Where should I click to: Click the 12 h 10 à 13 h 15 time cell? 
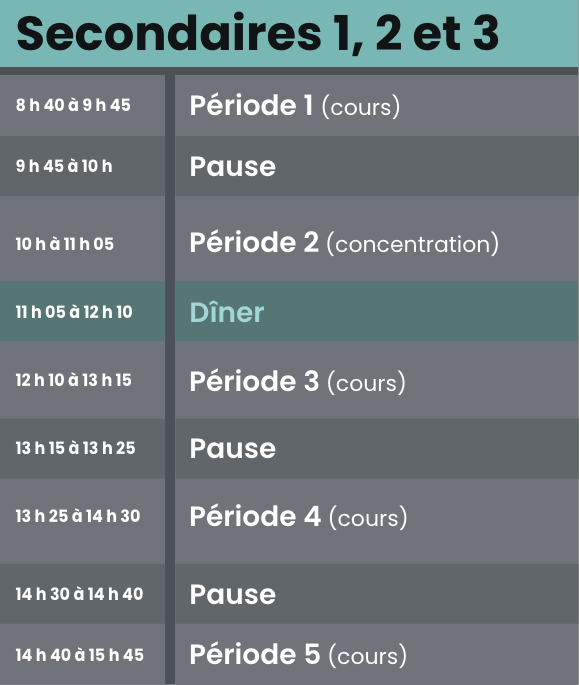click(x=82, y=380)
